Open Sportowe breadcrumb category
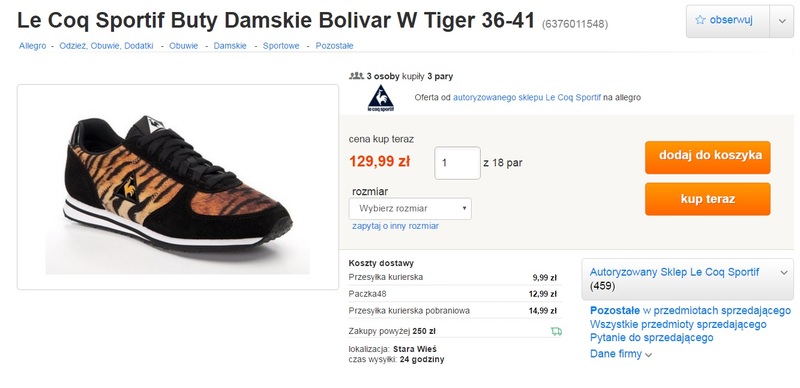The width and height of the screenshot is (800, 388). (281, 45)
